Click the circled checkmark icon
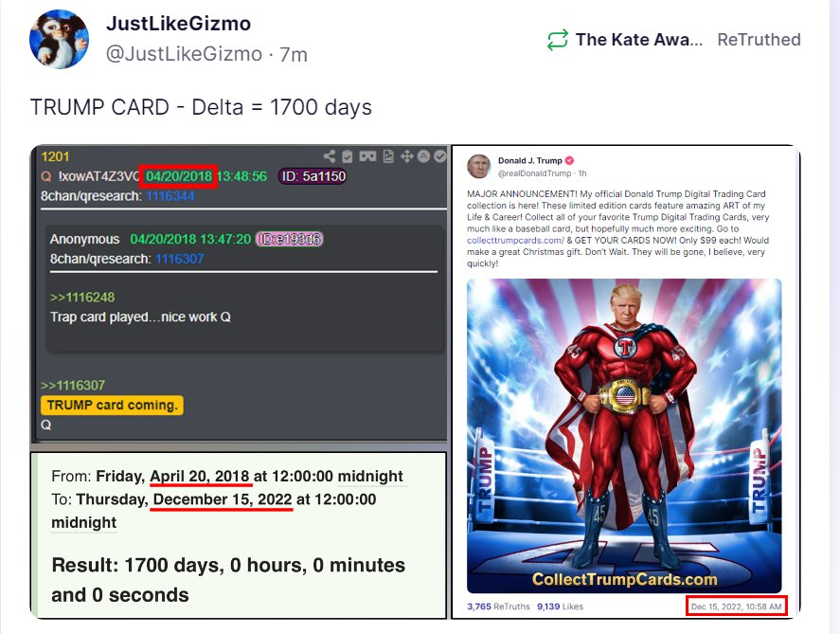The image size is (840, 634). tap(440, 156)
